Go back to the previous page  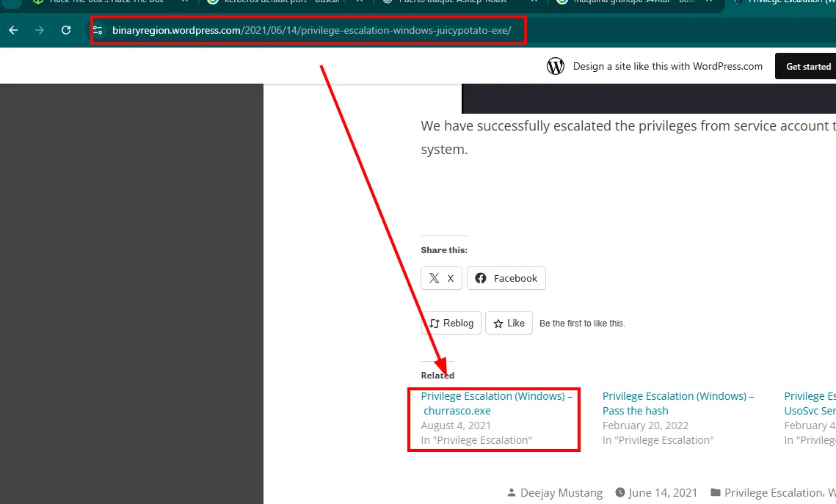pyautogui.click(x=13, y=30)
